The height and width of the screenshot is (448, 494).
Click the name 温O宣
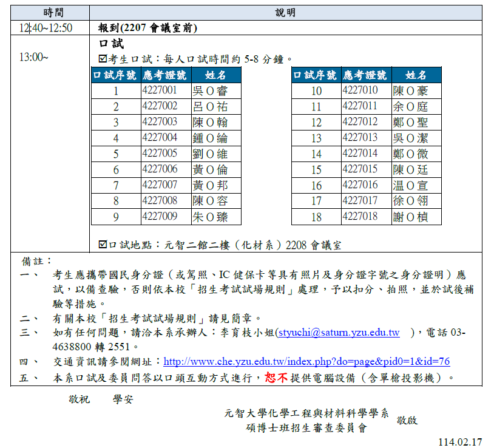[x=410, y=186]
